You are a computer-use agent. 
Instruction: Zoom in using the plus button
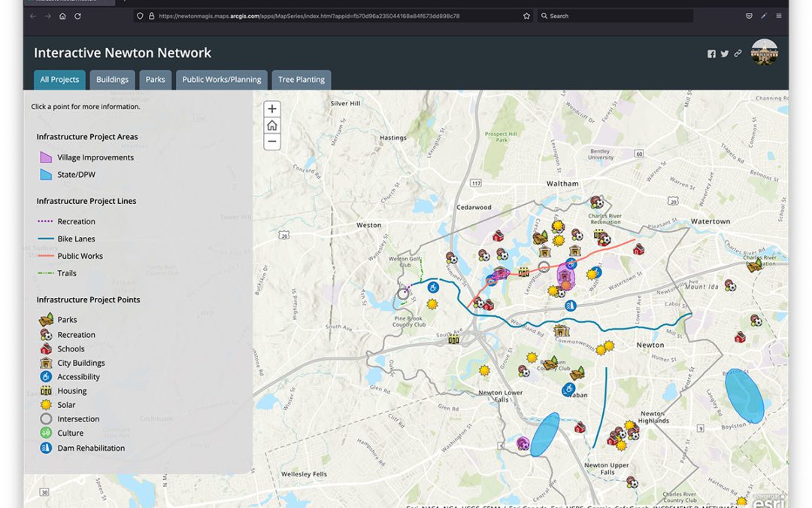[x=271, y=108]
